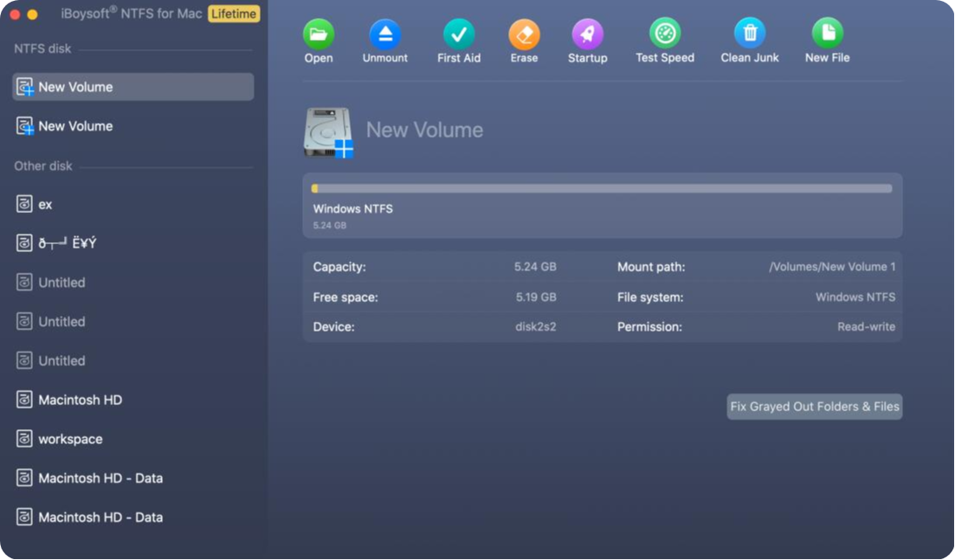Image resolution: width=955 pixels, height=560 pixels.
Task: Click Fix Grayed Out Folders & Files
Action: point(815,407)
